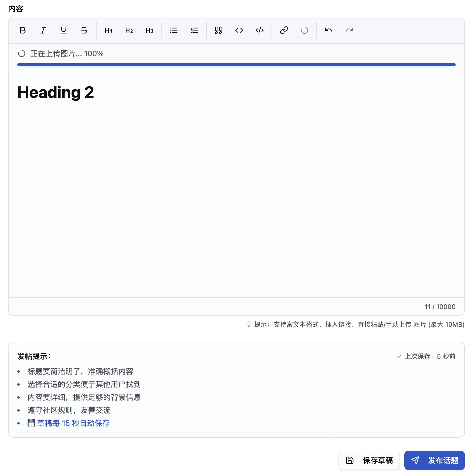Viewport: 474px width, 476px height.
Task: Add a blockquote
Action: (219, 30)
